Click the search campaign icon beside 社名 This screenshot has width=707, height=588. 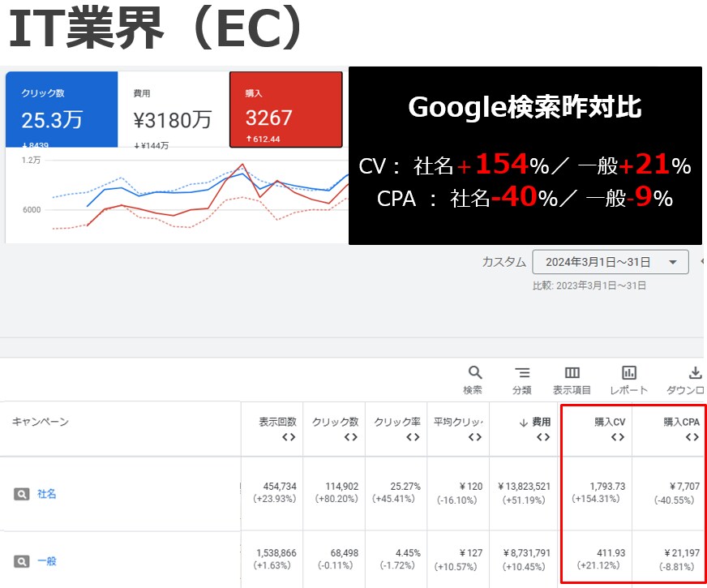pos(21,494)
